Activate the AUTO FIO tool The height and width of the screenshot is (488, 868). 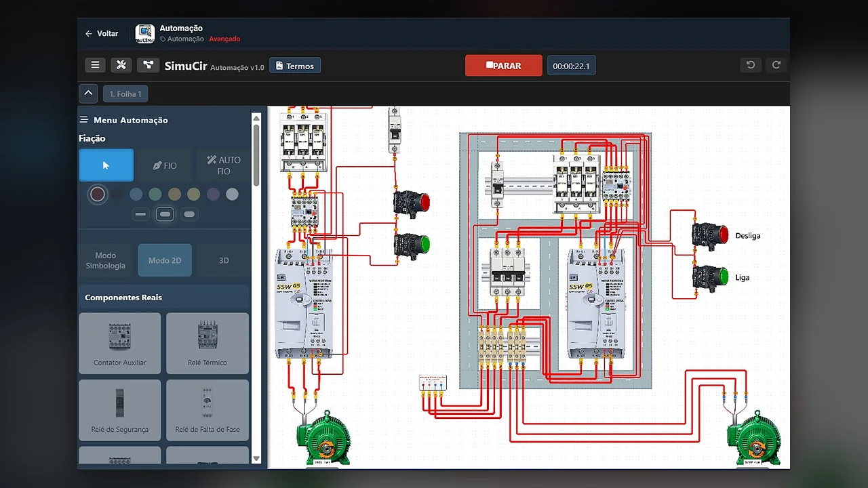224,165
